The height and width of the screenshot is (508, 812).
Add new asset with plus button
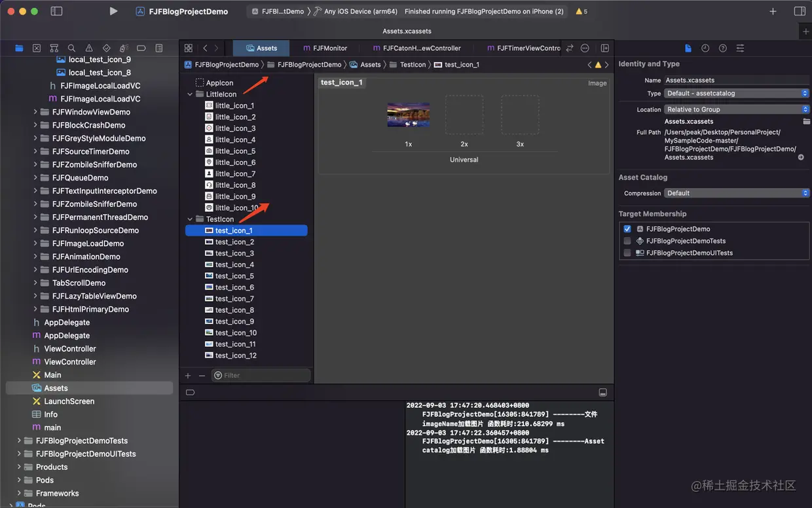[x=188, y=375]
